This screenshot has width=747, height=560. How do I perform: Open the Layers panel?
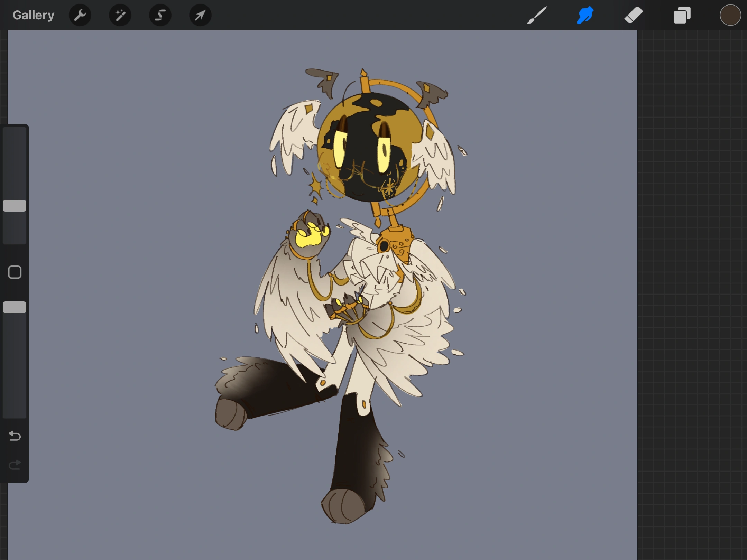[x=682, y=15]
